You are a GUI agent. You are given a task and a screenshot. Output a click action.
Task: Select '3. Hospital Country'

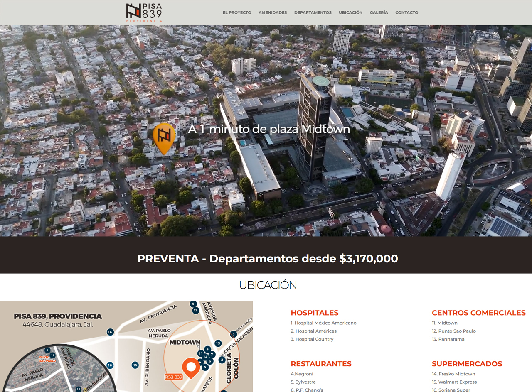(312, 339)
